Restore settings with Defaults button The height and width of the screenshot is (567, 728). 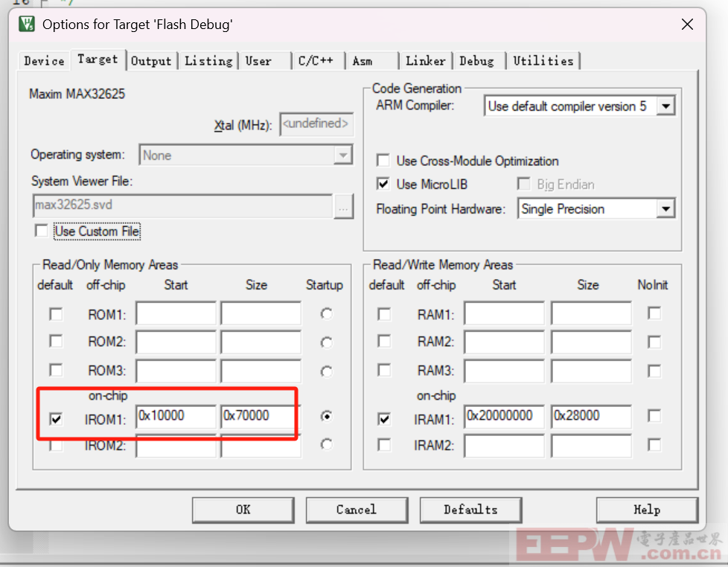[x=470, y=510]
